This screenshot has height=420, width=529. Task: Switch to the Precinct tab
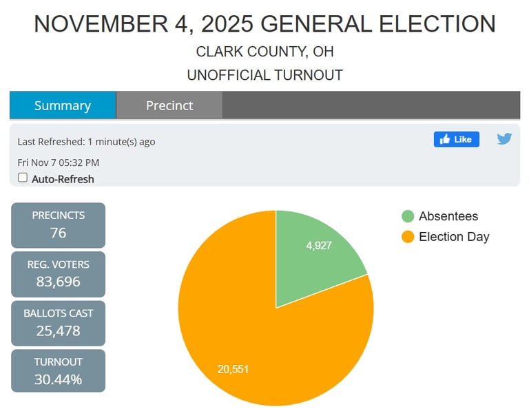(169, 105)
